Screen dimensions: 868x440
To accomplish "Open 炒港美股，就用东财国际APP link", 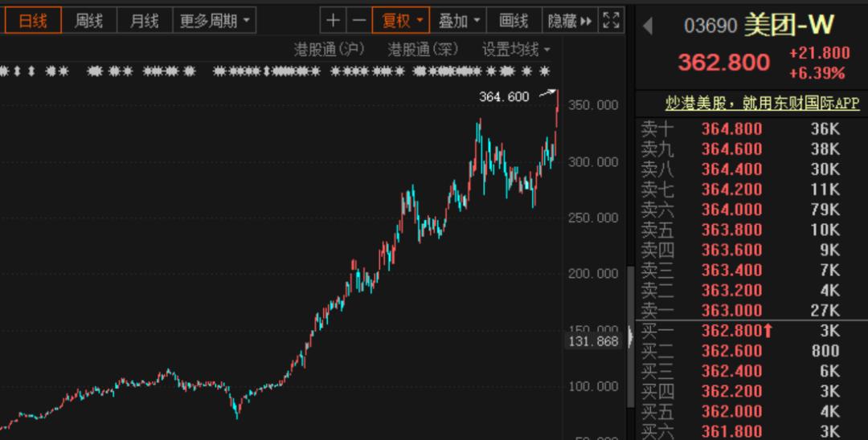I will coord(762,103).
